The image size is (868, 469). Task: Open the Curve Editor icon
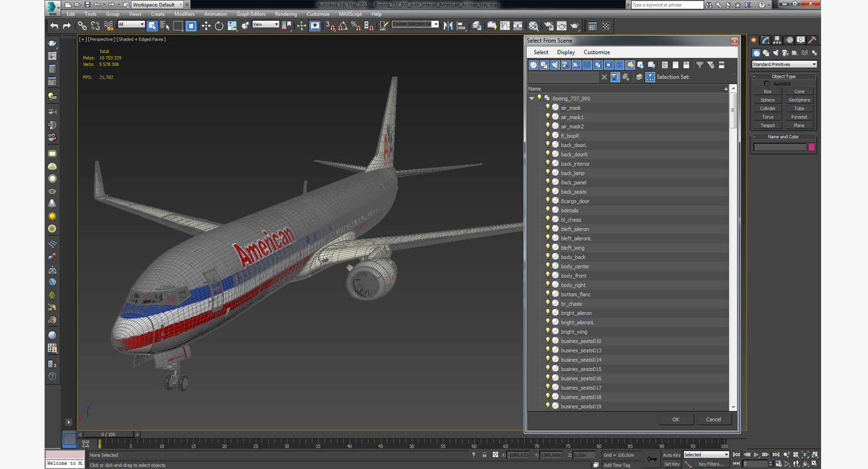pyautogui.click(x=505, y=26)
